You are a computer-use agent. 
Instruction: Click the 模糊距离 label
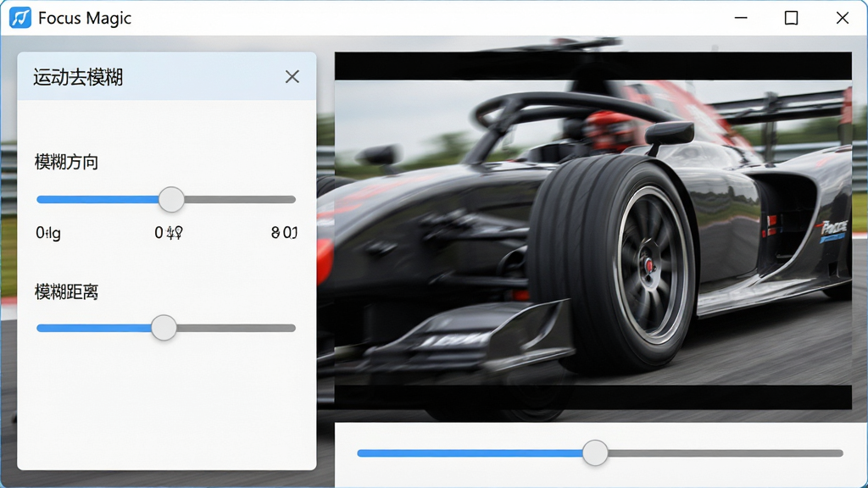tap(66, 291)
